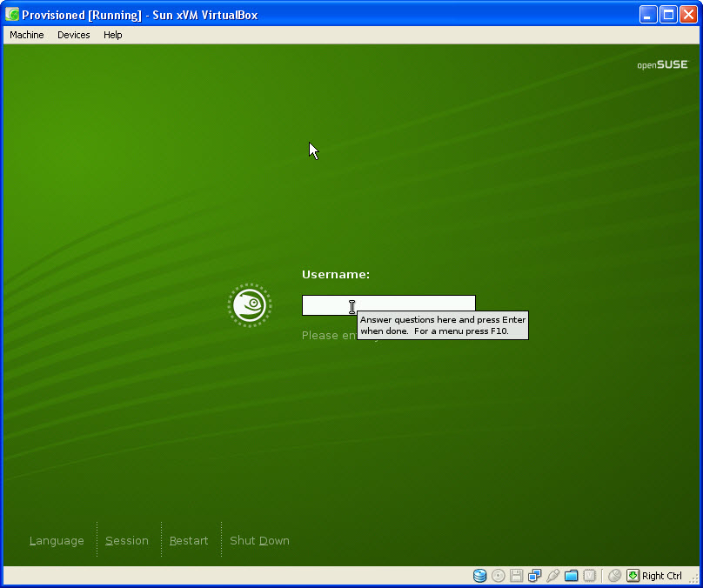Screen dimensions: 703x588
Task: Click the USB devices status icon
Action: click(x=552, y=576)
